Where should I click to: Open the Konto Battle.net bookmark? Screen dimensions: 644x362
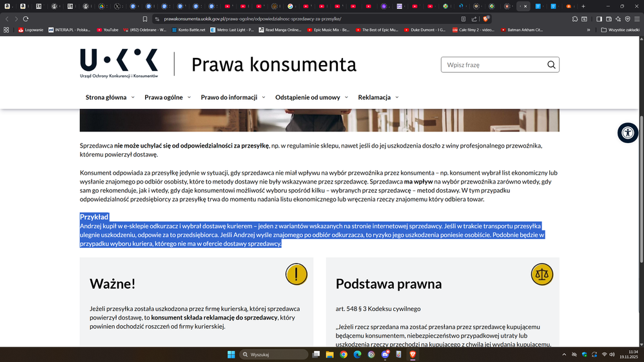click(x=188, y=30)
